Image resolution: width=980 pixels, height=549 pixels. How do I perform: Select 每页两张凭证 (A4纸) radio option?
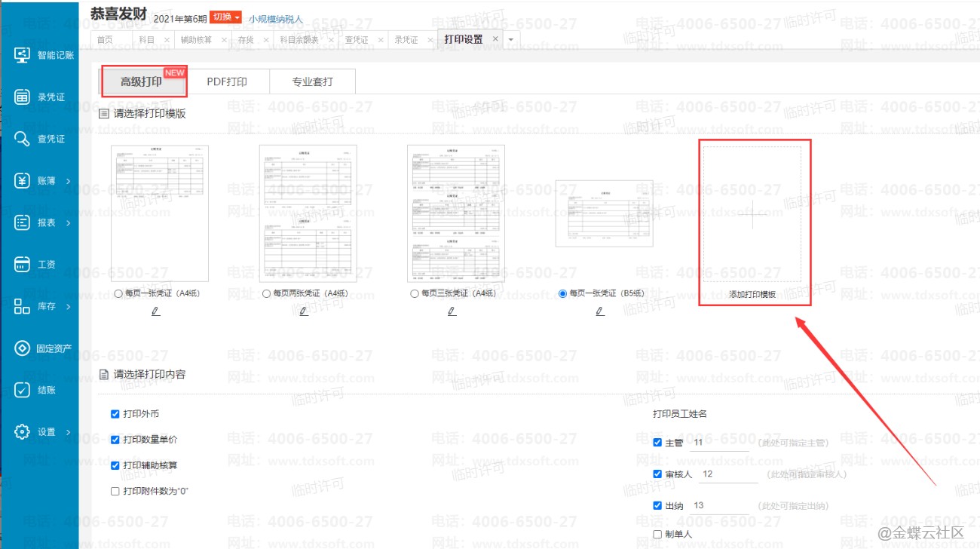coord(266,293)
